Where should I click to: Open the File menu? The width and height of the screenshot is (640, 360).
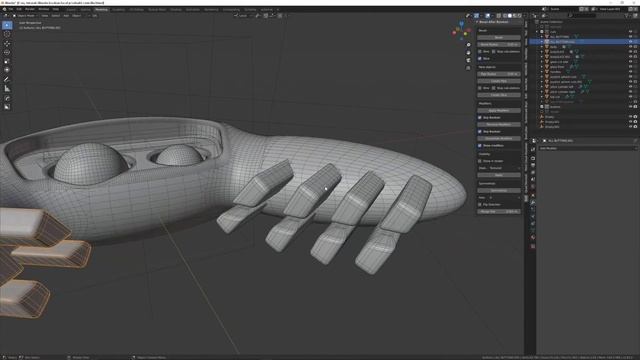[x=11, y=9]
